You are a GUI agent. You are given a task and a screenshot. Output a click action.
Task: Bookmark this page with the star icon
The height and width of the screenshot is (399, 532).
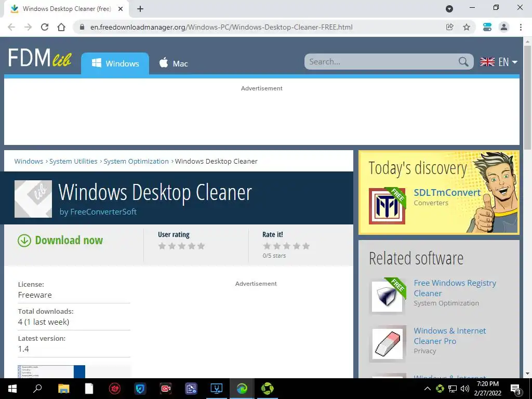click(467, 27)
